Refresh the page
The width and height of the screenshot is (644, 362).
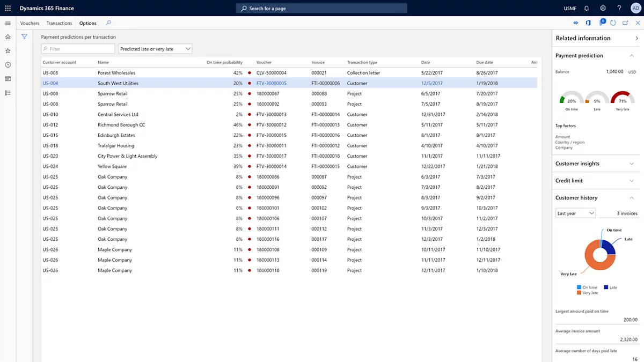[613, 23]
